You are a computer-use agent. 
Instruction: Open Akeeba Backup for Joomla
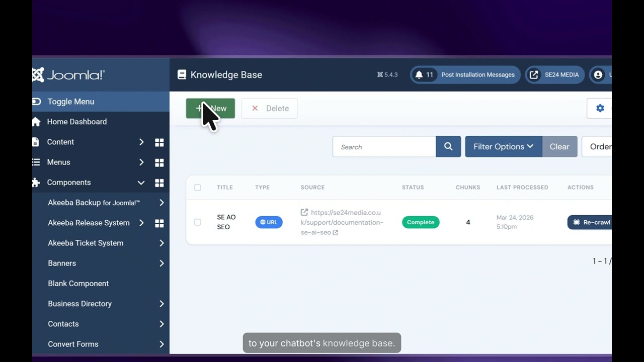point(94,203)
